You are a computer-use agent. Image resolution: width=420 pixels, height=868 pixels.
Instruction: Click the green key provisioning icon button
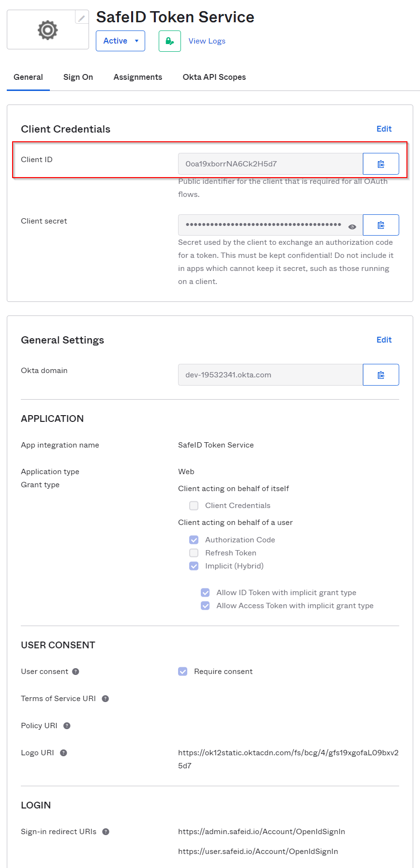coord(170,41)
